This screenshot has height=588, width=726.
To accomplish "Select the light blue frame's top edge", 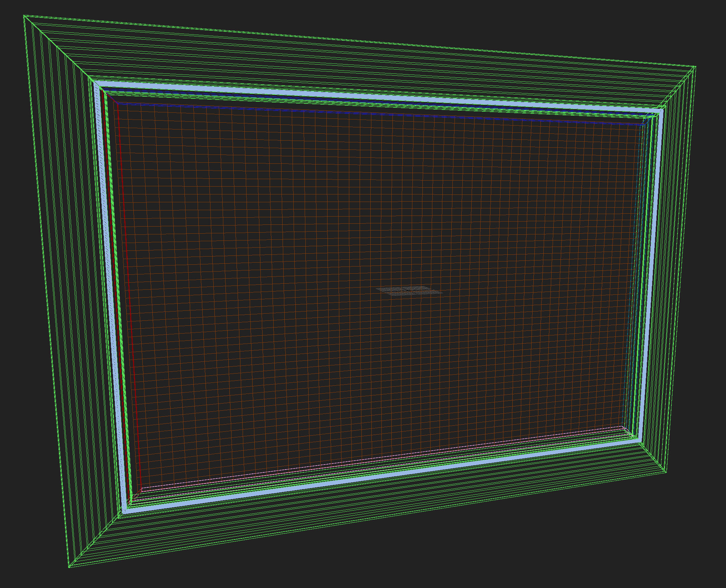I will tap(357, 95).
